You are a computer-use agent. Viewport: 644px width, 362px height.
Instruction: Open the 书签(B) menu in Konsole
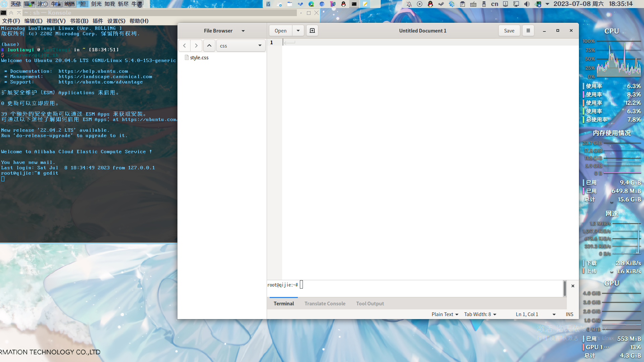tap(79, 21)
